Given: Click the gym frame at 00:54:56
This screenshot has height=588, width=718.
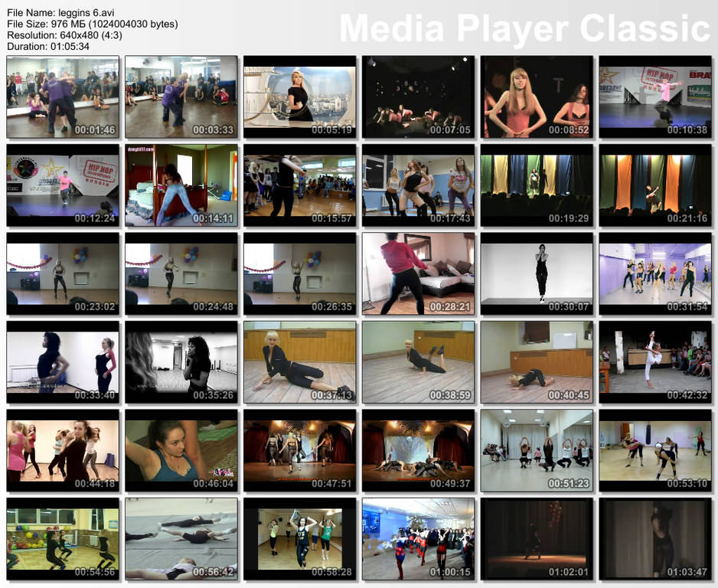Looking at the screenshot, I should 63,538.
